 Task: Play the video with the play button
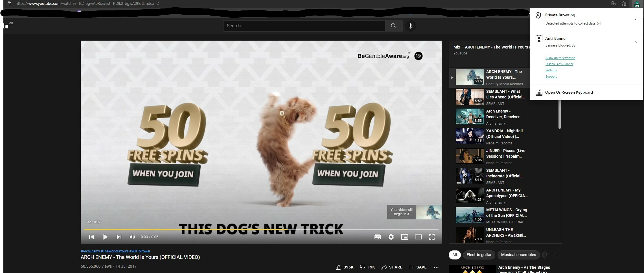[105, 237]
